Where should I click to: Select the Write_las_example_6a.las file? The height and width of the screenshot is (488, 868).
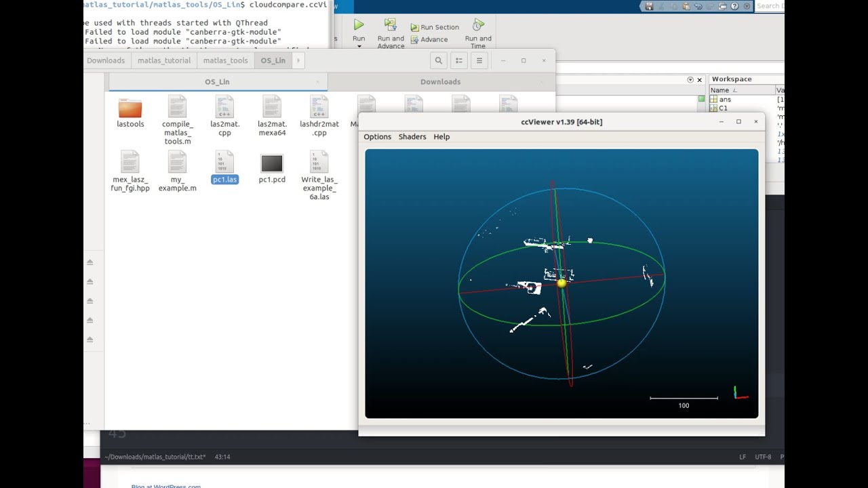(x=319, y=176)
